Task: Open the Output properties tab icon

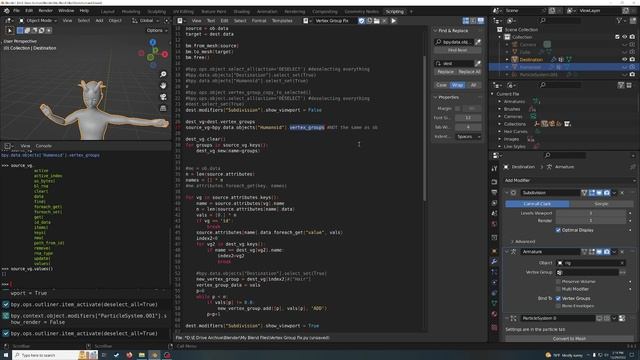Action: (x=494, y=192)
